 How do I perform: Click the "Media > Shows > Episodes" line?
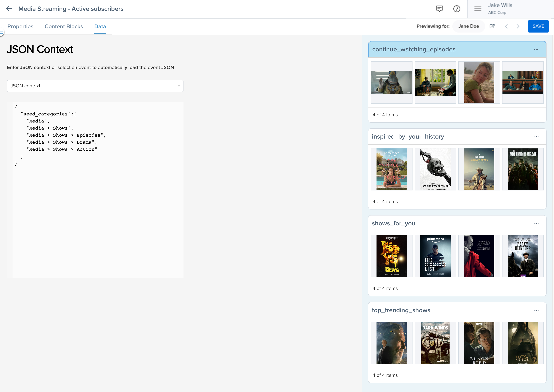[x=66, y=135]
